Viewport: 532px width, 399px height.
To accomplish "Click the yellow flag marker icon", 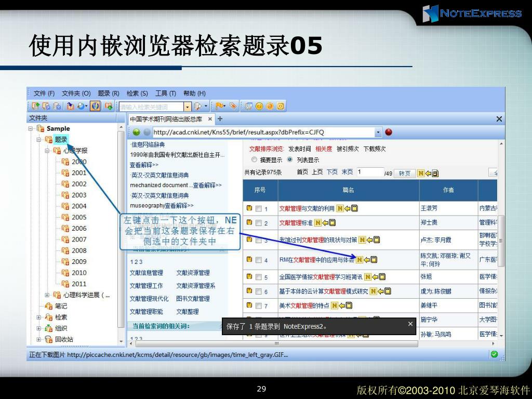I will pos(219,106).
